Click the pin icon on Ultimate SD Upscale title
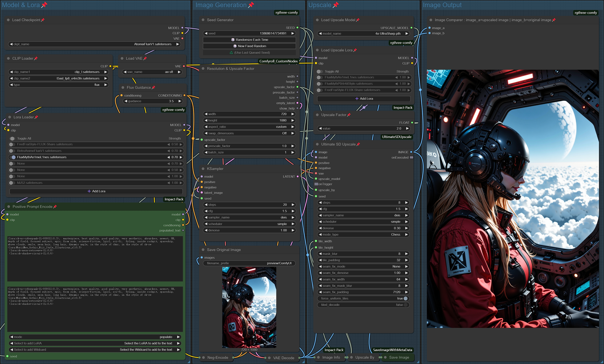Image resolution: width=604 pixels, height=364 pixels. [x=358, y=144]
